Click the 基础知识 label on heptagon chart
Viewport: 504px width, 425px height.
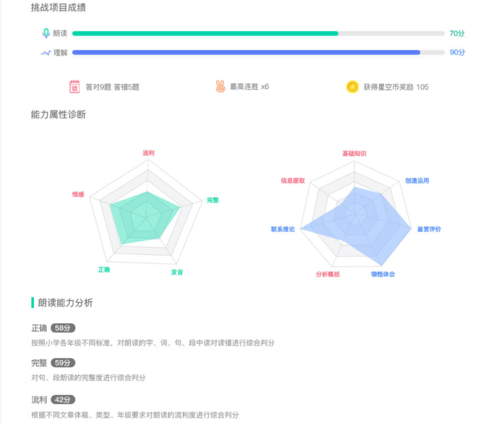354,153
